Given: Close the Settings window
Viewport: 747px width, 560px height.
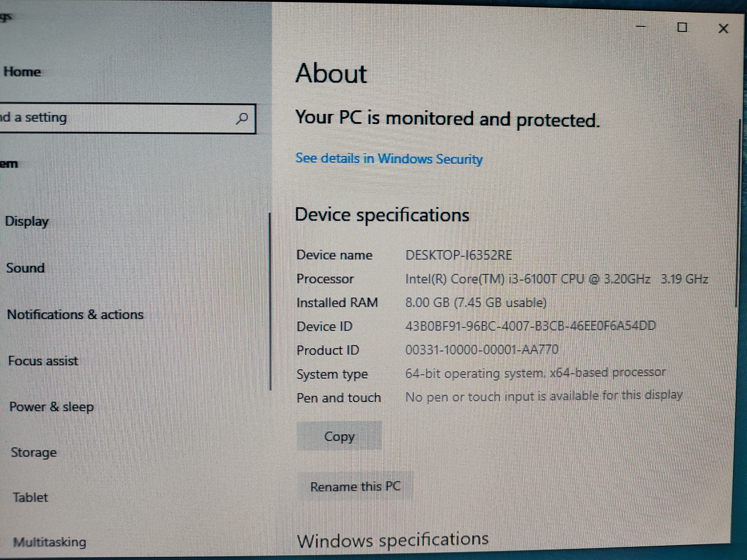Looking at the screenshot, I should click(723, 29).
